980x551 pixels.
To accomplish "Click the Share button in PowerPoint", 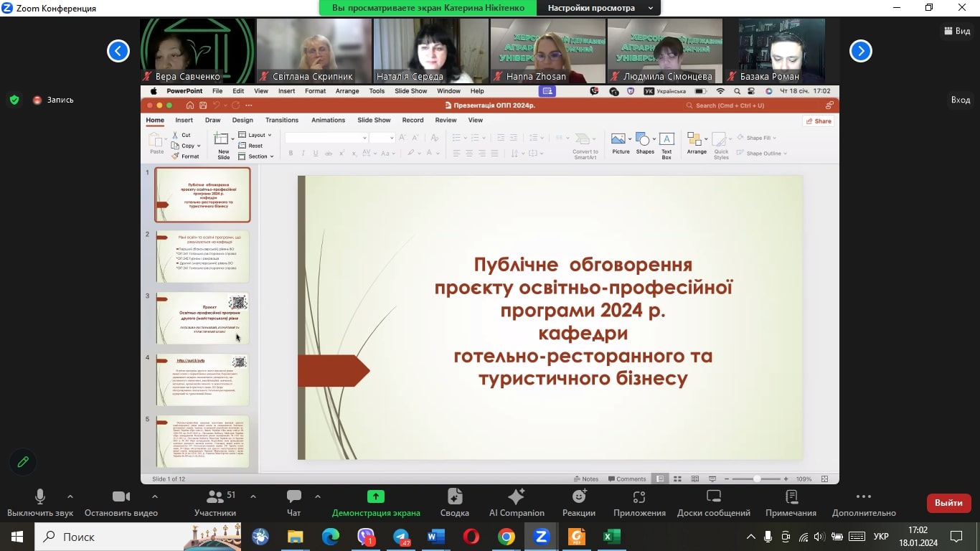I will [x=819, y=121].
